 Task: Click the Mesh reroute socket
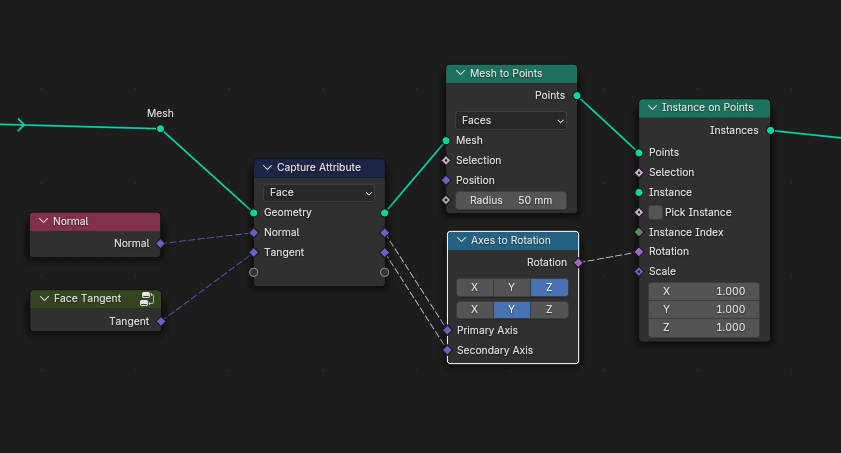(160, 129)
